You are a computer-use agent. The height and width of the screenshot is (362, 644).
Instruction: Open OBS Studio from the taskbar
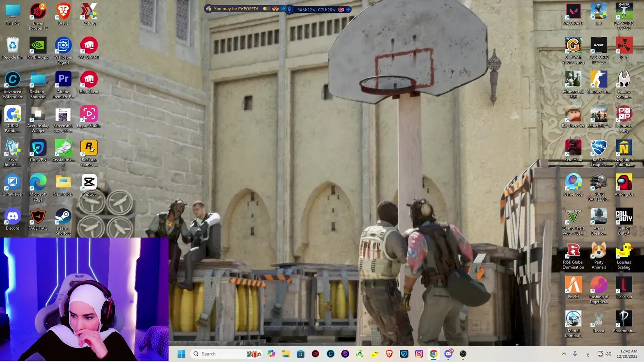463,354
